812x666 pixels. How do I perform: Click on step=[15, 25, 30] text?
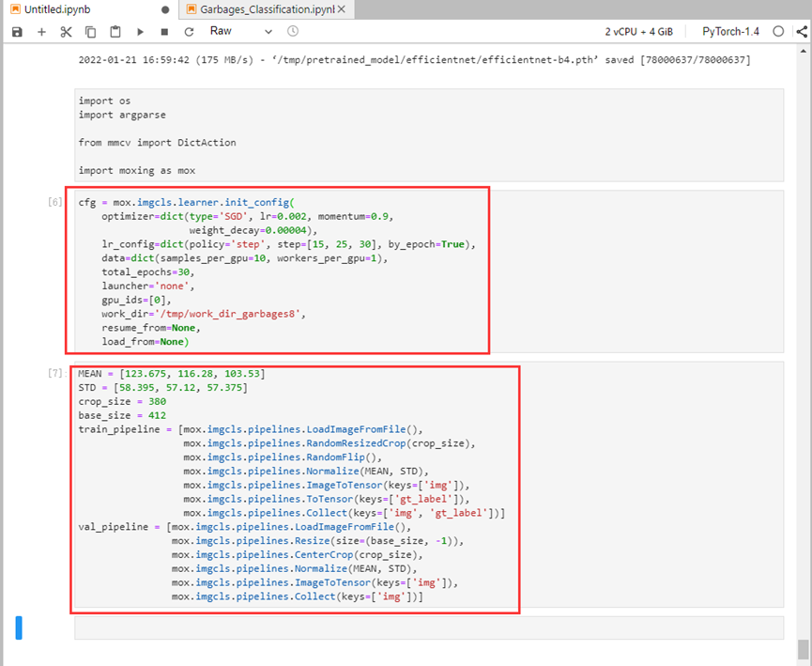click(x=325, y=244)
